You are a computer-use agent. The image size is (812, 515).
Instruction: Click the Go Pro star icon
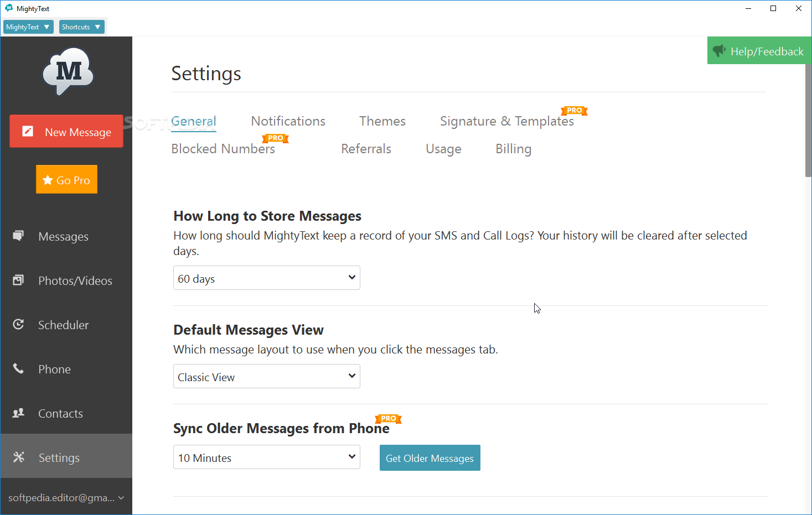48,180
